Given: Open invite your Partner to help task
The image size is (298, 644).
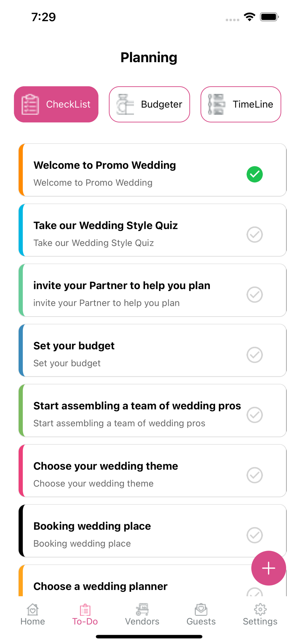Looking at the screenshot, I should 153,290.
